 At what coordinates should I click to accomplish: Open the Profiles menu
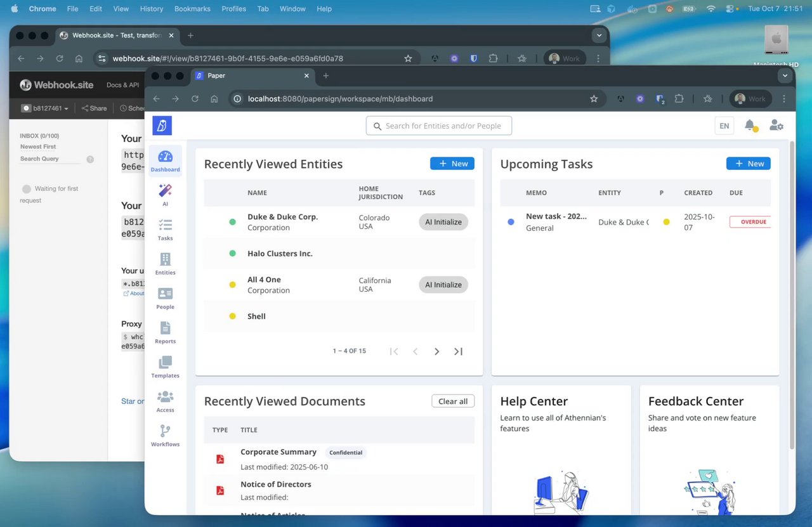point(234,9)
